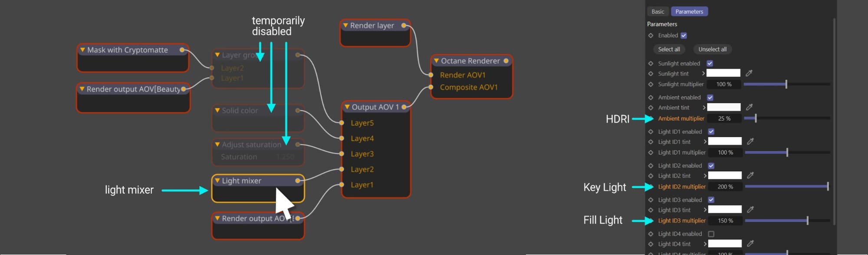Toggle the Sunlight enabled checkbox
The height and width of the screenshot is (255, 868).
pyautogui.click(x=710, y=63)
